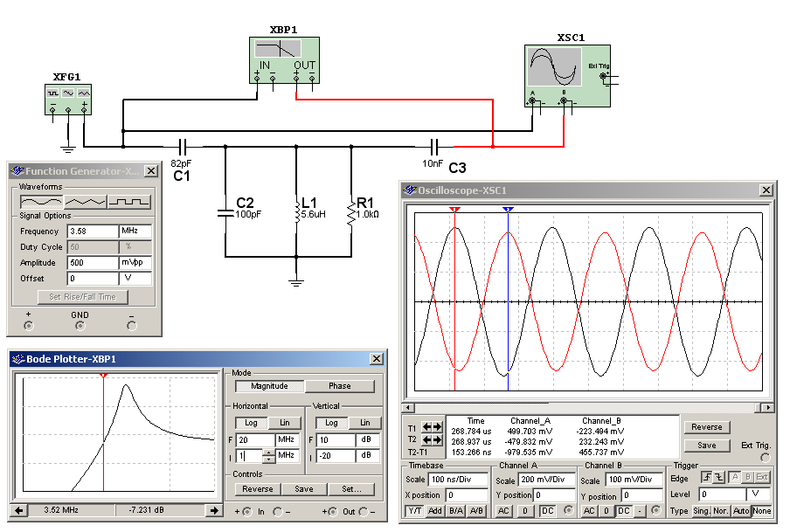Click Set... button in Bode Plotter controls
Screen dimensions: 790x532
[352, 489]
